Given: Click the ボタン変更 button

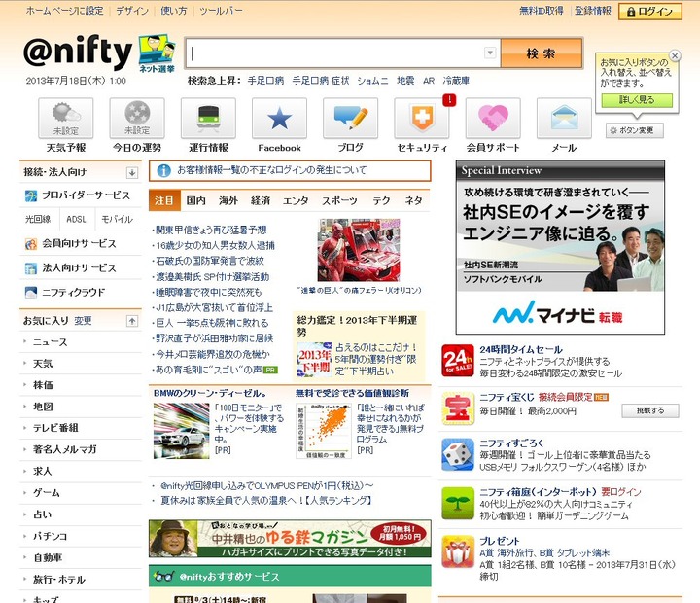Looking at the screenshot, I should click(634, 130).
